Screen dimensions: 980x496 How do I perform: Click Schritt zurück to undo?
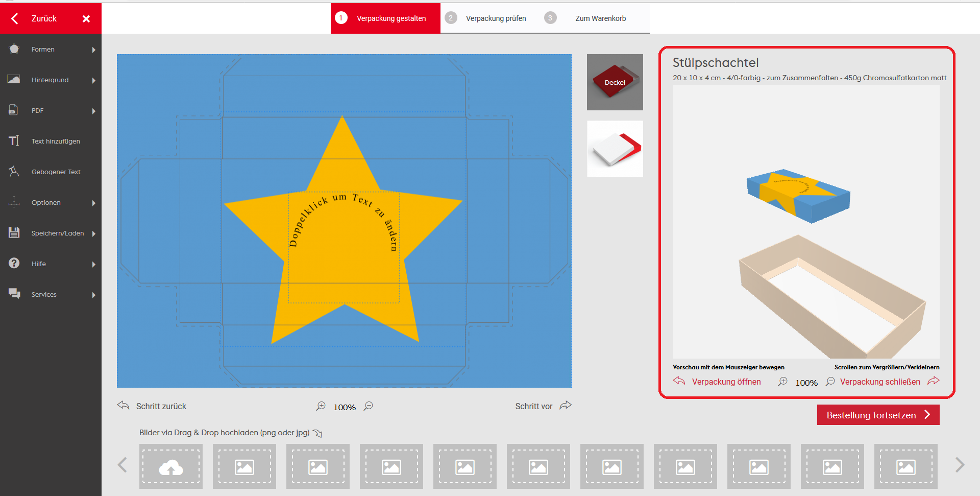152,406
